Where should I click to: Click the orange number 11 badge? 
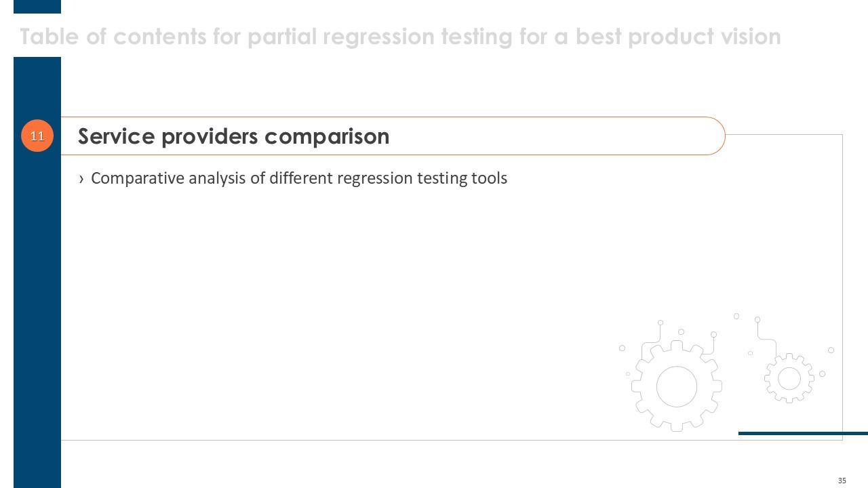37,136
